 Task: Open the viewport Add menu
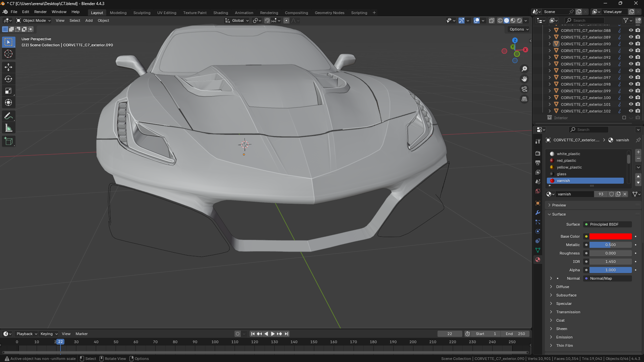coord(89,20)
